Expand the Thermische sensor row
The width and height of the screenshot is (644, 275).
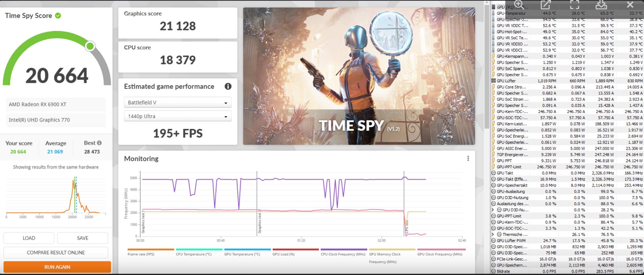493,234
